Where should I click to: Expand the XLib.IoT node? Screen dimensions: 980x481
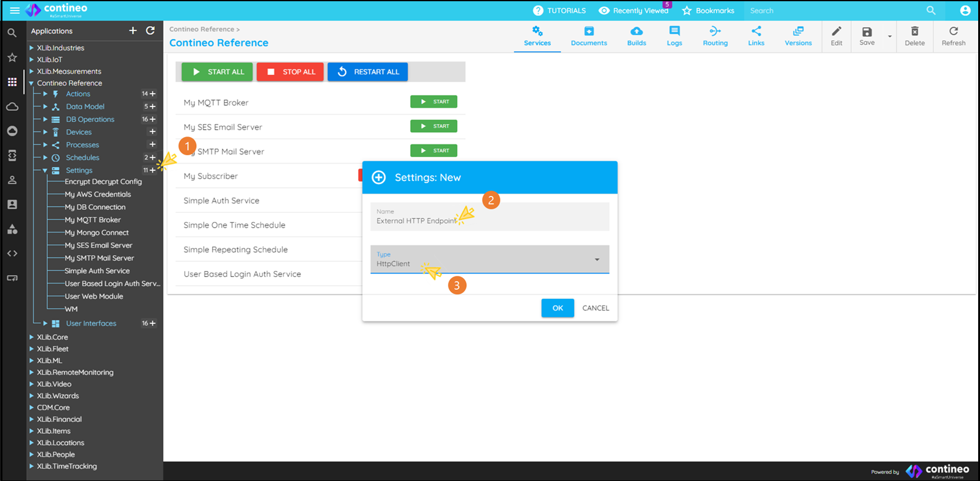pos(32,60)
